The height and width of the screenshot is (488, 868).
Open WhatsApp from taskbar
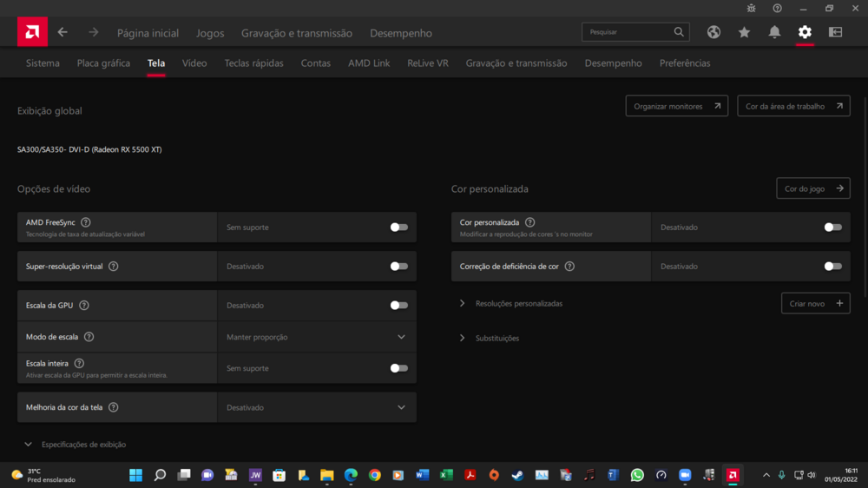point(637,475)
